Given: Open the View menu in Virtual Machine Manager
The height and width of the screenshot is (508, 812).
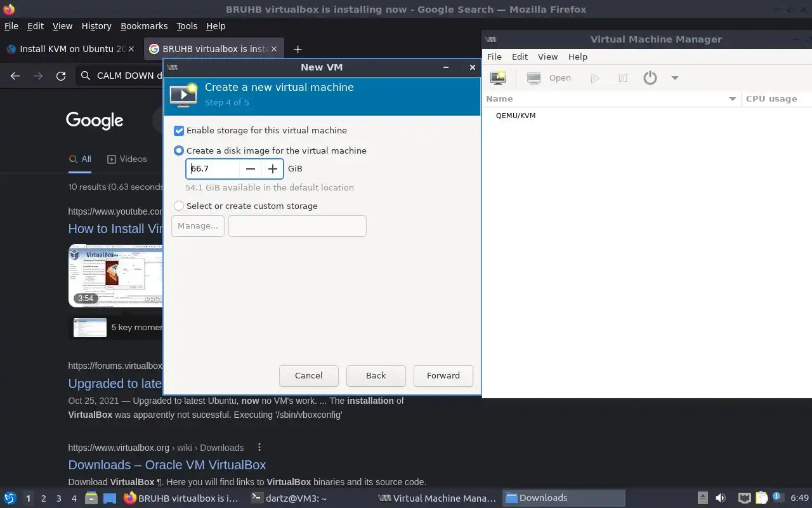Looking at the screenshot, I should (547, 57).
